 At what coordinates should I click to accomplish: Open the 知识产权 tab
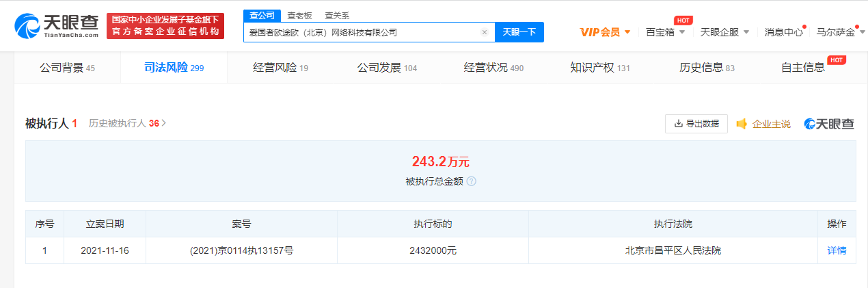[600, 68]
